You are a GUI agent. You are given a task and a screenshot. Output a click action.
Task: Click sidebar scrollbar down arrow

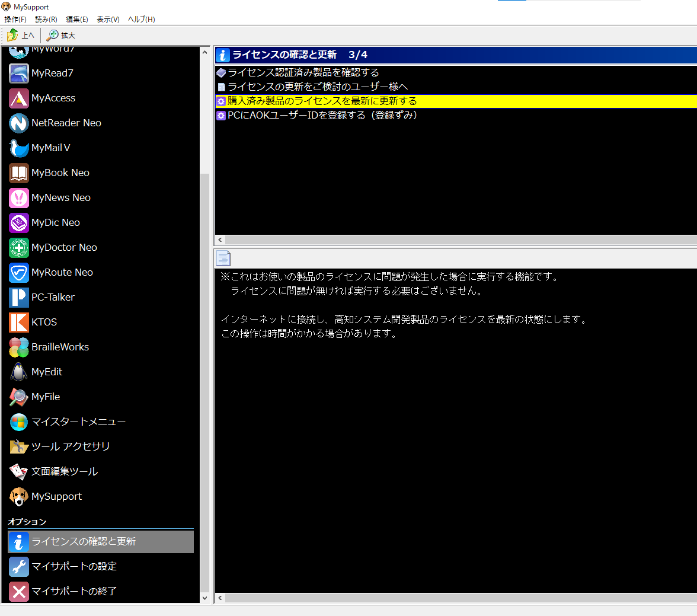tap(205, 598)
